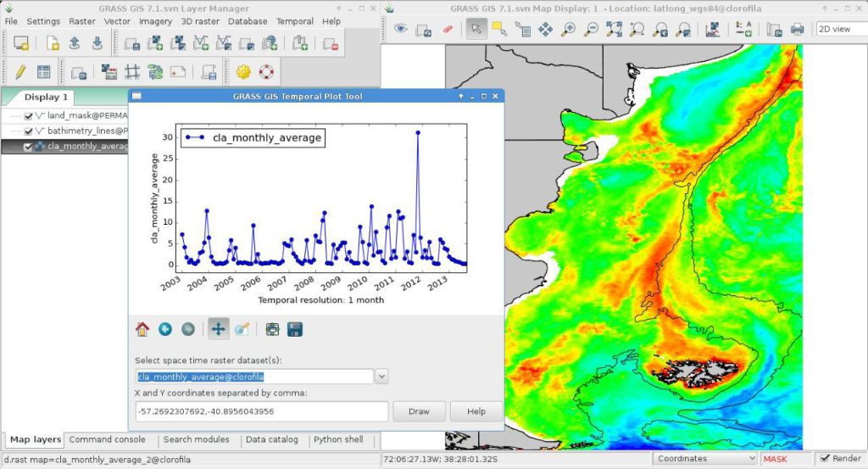Viewport: 868px width, 469px height.
Task: Click the X and Y coordinates input field
Action: [x=261, y=411]
